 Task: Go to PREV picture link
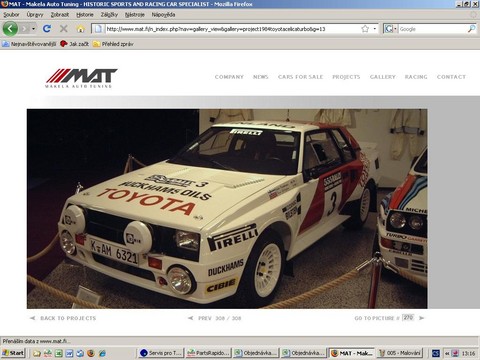[x=205, y=318]
